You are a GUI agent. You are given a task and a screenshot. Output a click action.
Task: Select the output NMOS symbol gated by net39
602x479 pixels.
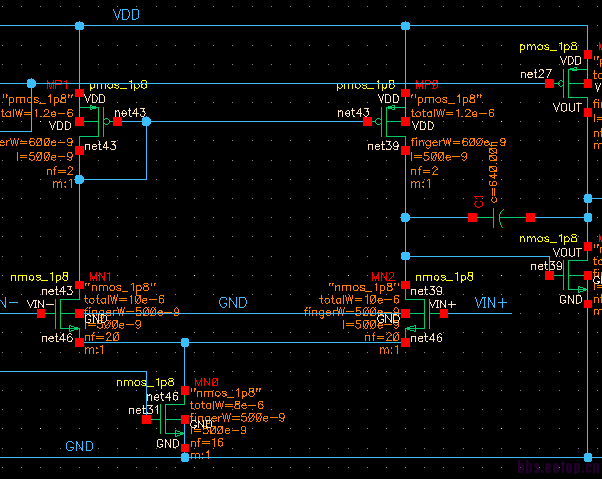coord(569,275)
